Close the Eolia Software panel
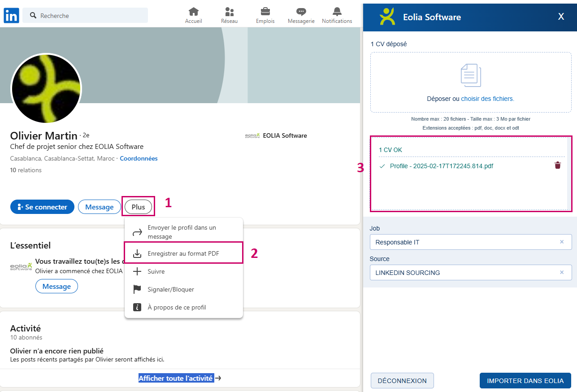The image size is (577, 392). pyautogui.click(x=561, y=17)
